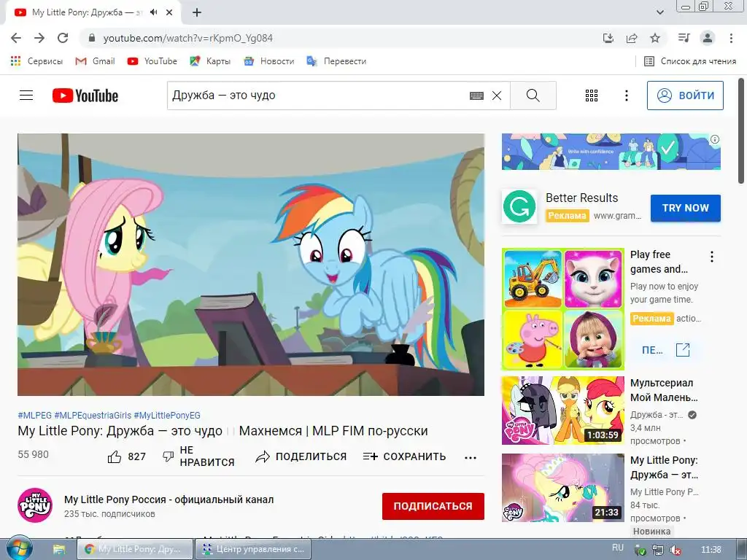Open the Карты bookmark
This screenshot has height=560, width=747.
210,61
